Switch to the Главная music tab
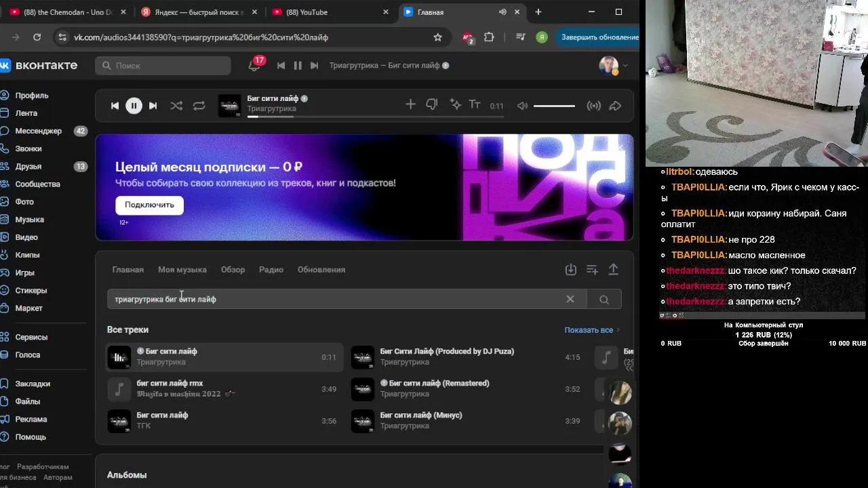 (x=128, y=270)
